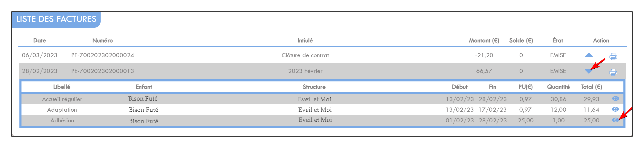Select invoice number PE-700202302000013

pos(102,71)
